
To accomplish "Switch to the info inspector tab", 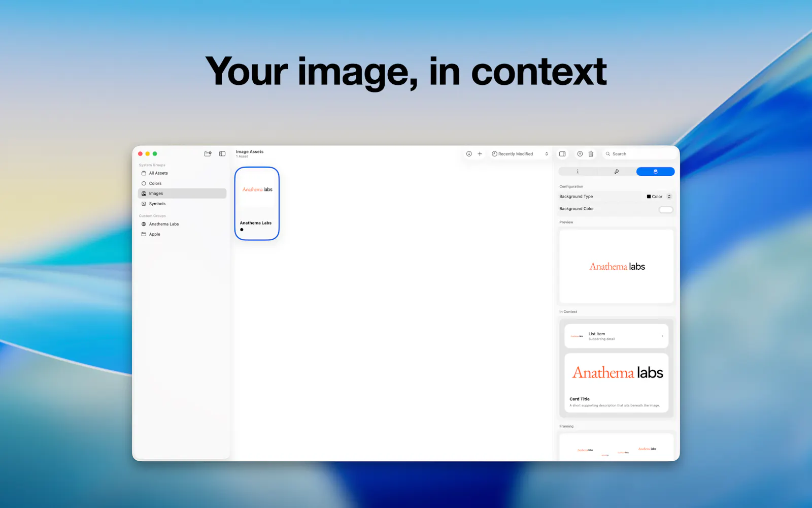I will pos(578,171).
